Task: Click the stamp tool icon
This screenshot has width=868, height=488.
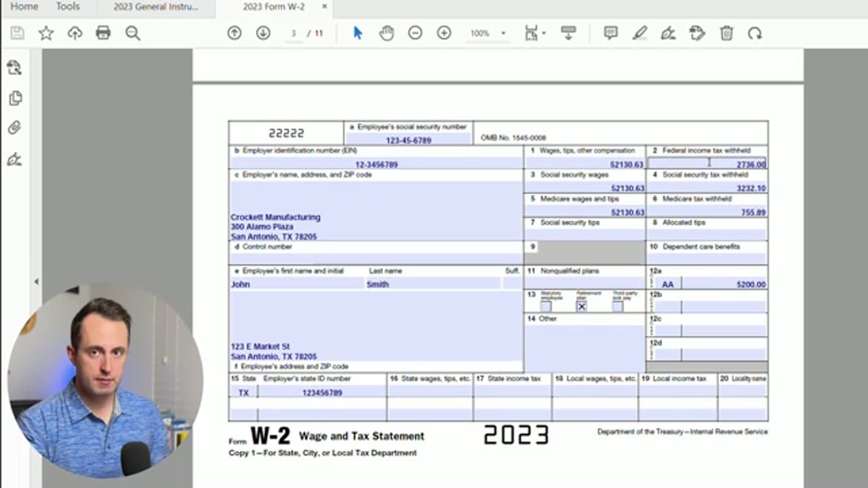Action: coord(697,33)
